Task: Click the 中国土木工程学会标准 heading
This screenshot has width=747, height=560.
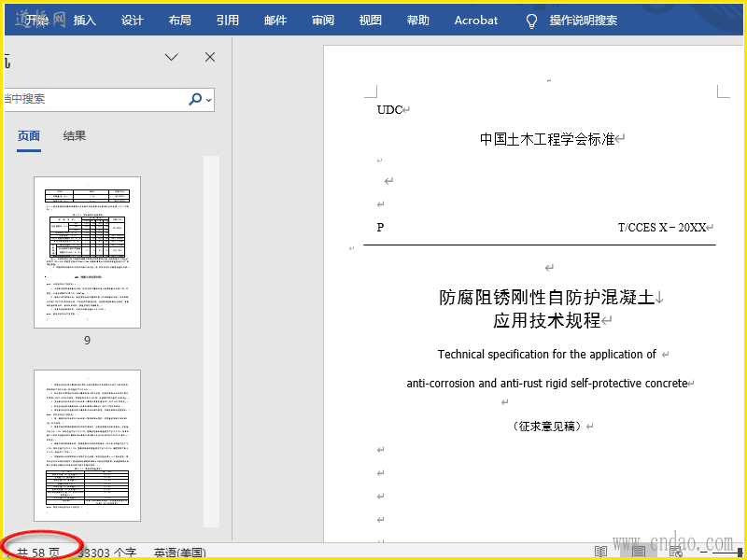Action: (547, 139)
